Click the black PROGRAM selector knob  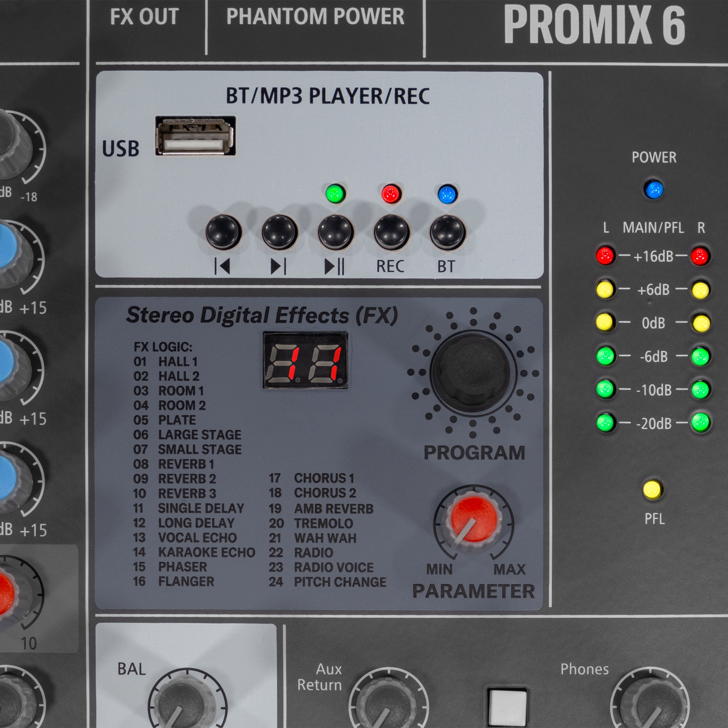(472, 372)
